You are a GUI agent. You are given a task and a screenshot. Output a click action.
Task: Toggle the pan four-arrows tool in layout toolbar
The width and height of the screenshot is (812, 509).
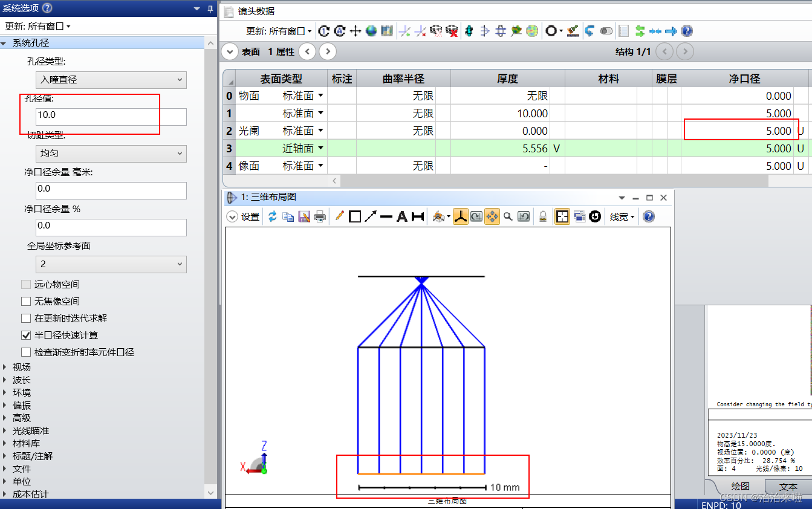click(492, 216)
